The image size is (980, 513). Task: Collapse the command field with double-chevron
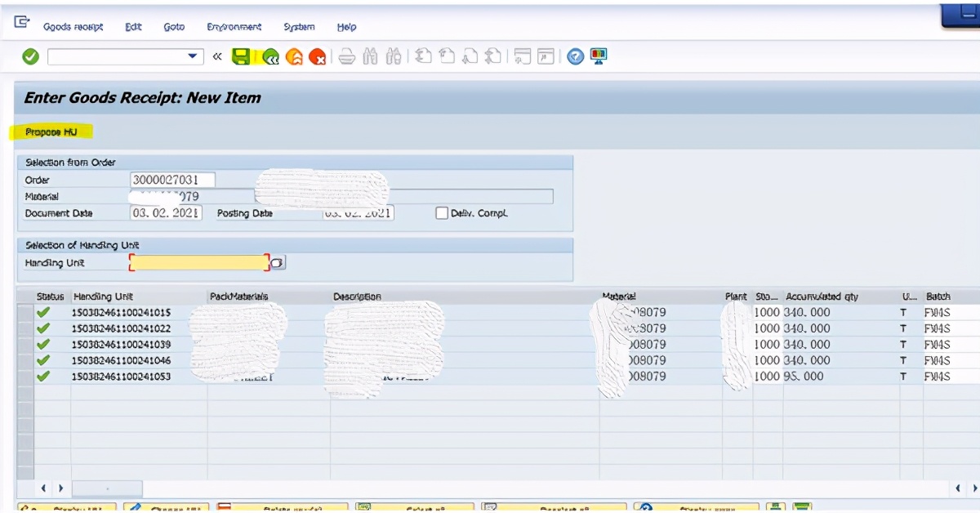[x=216, y=56]
